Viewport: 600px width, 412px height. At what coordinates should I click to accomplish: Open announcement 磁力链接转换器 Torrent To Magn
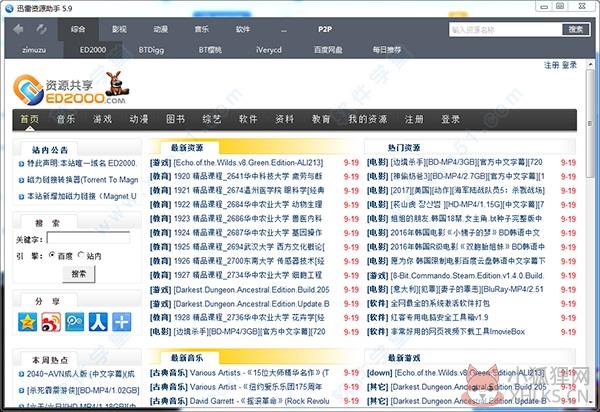tap(83, 180)
